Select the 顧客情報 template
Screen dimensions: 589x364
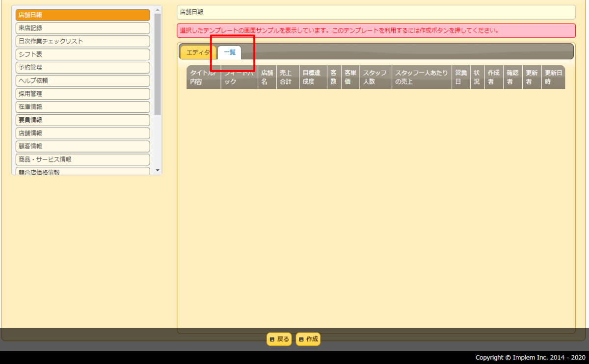[82, 146]
